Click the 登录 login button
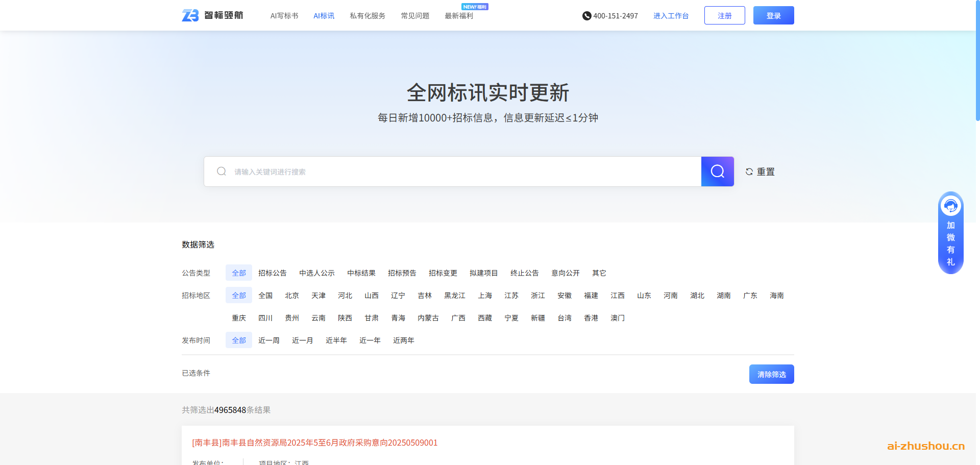Image resolution: width=980 pixels, height=465 pixels. (773, 15)
